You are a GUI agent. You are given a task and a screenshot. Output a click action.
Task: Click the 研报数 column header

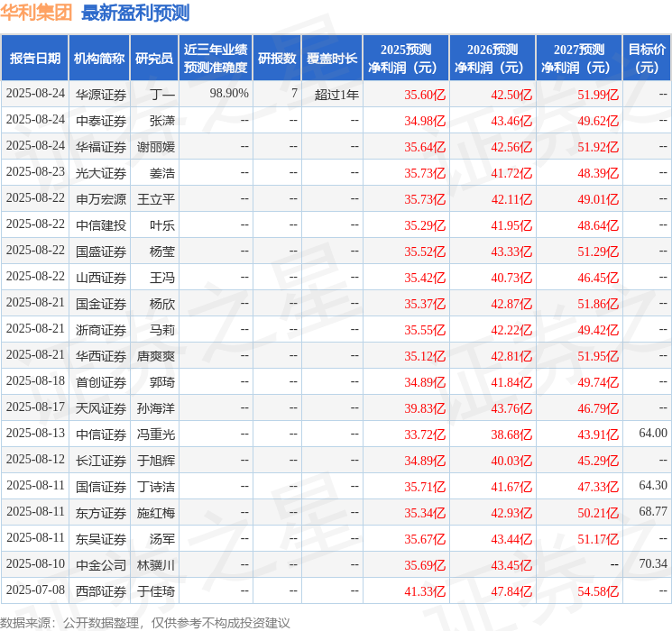click(x=277, y=59)
